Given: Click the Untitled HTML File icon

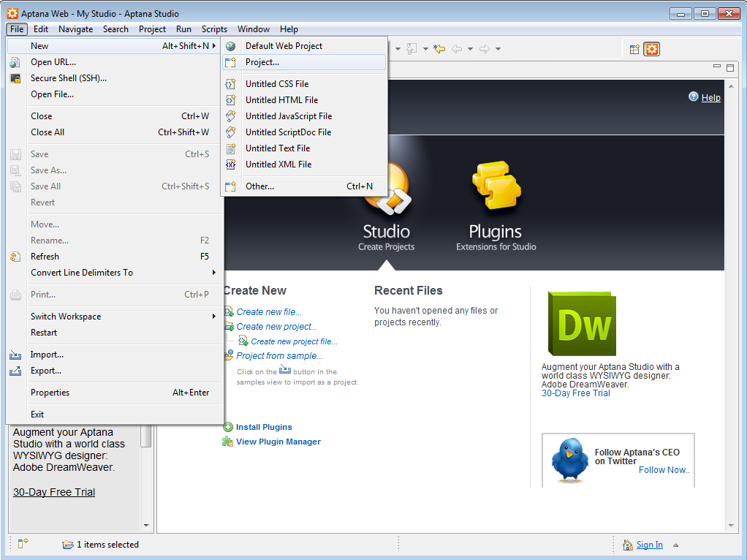Looking at the screenshot, I should click(x=230, y=100).
